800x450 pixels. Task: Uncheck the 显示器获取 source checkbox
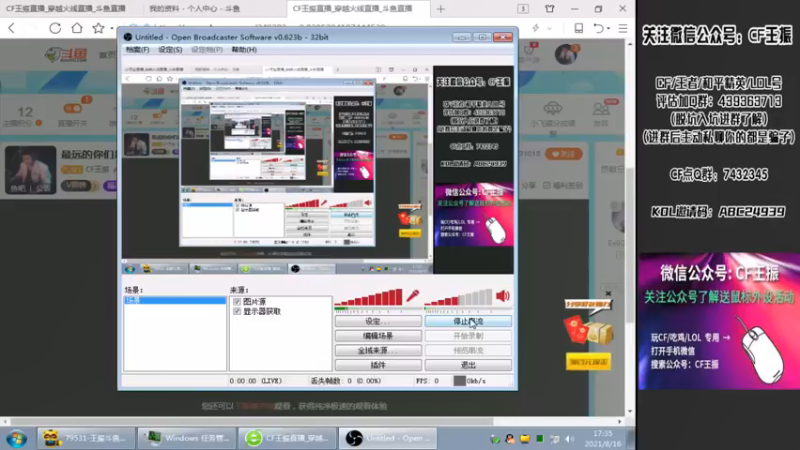237,311
